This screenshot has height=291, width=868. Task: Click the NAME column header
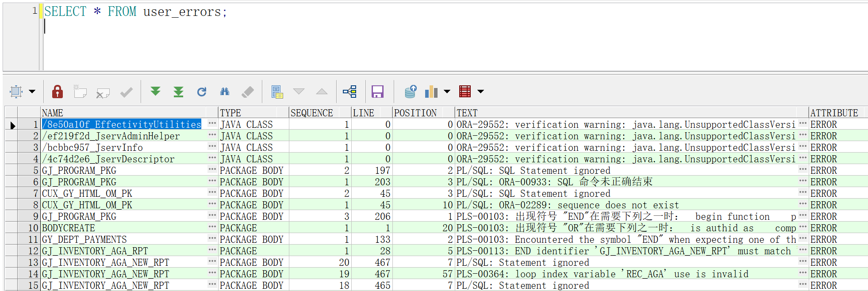[53, 113]
